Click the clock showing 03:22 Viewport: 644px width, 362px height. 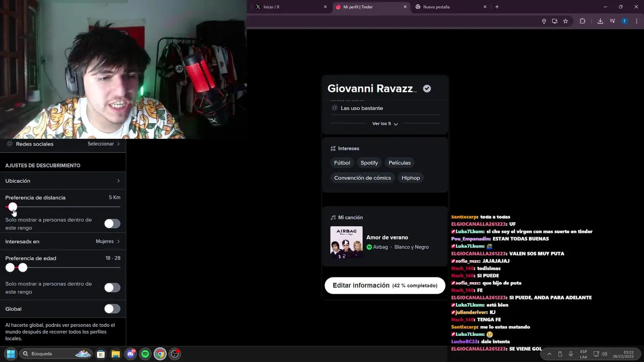pyautogui.click(x=623, y=354)
